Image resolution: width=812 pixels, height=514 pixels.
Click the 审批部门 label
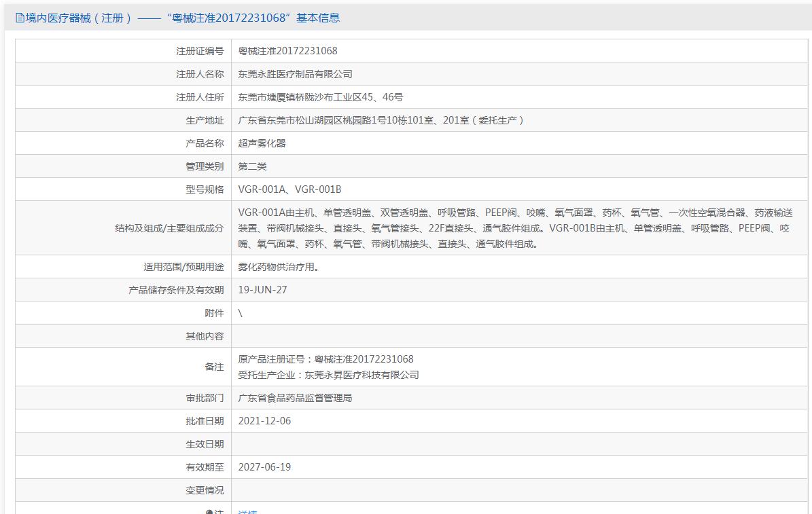click(x=205, y=398)
